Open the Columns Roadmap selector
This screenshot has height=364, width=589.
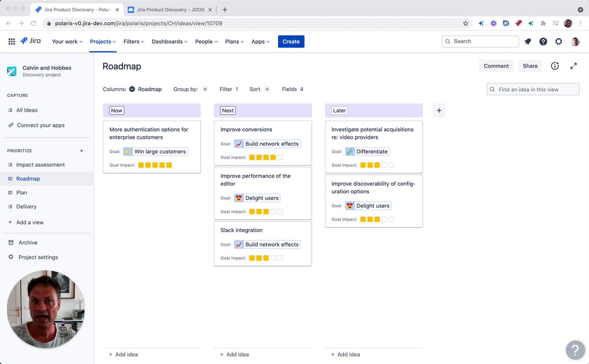pyautogui.click(x=145, y=89)
